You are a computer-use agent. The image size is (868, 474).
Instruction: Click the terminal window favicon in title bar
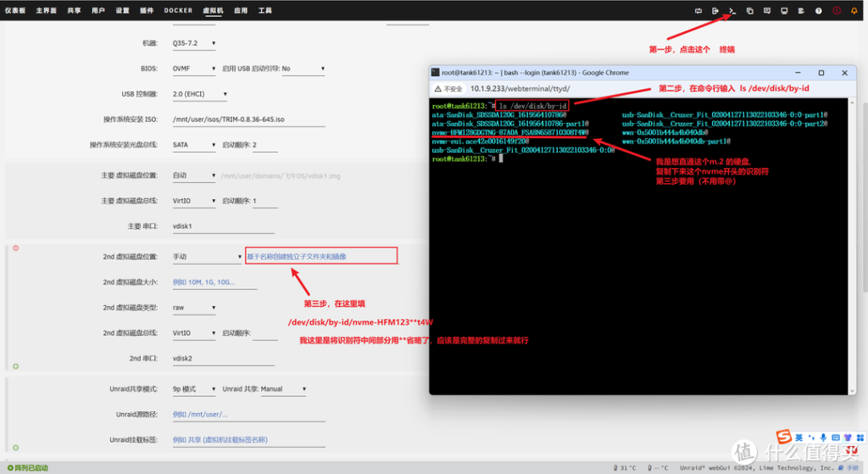pos(436,73)
